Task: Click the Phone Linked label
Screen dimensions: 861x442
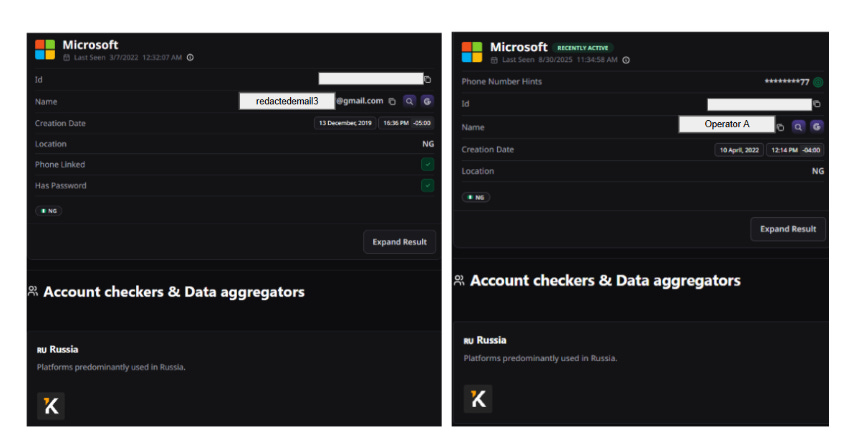Action: 60,164
